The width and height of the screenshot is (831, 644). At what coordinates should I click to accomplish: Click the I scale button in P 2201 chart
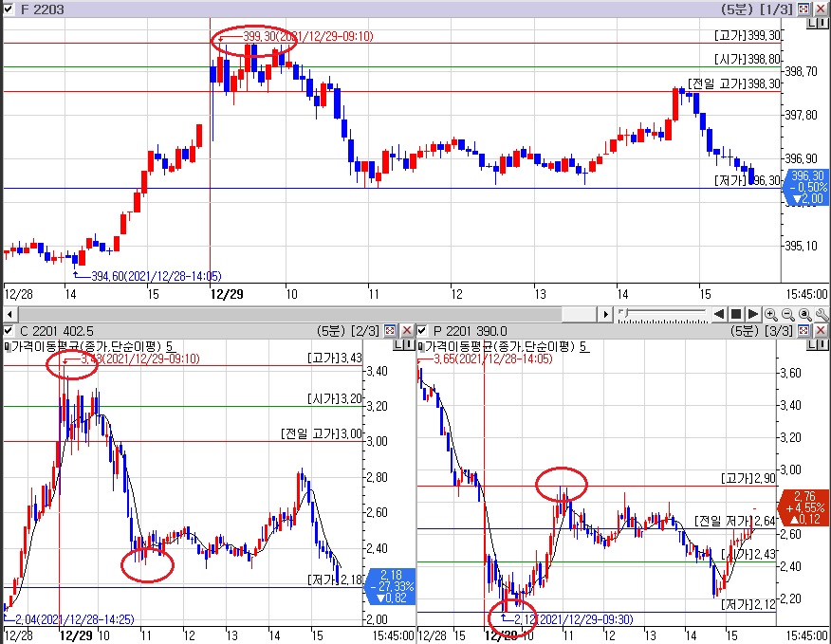(822, 345)
